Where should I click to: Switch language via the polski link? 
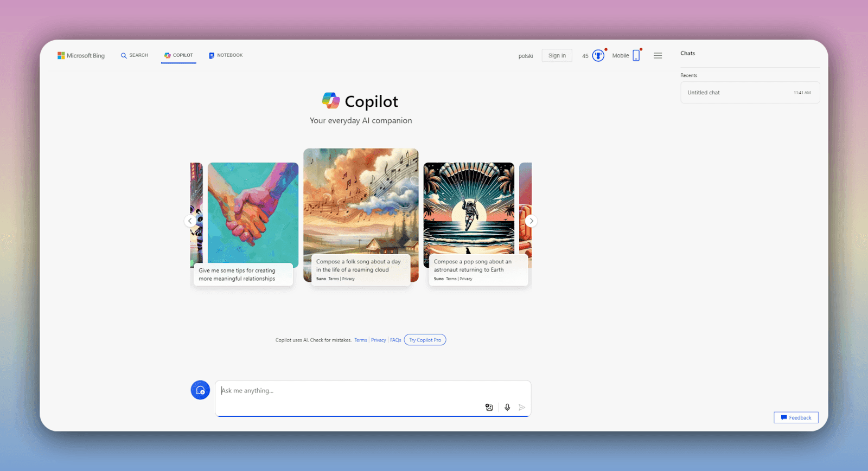[x=525, y=56]
